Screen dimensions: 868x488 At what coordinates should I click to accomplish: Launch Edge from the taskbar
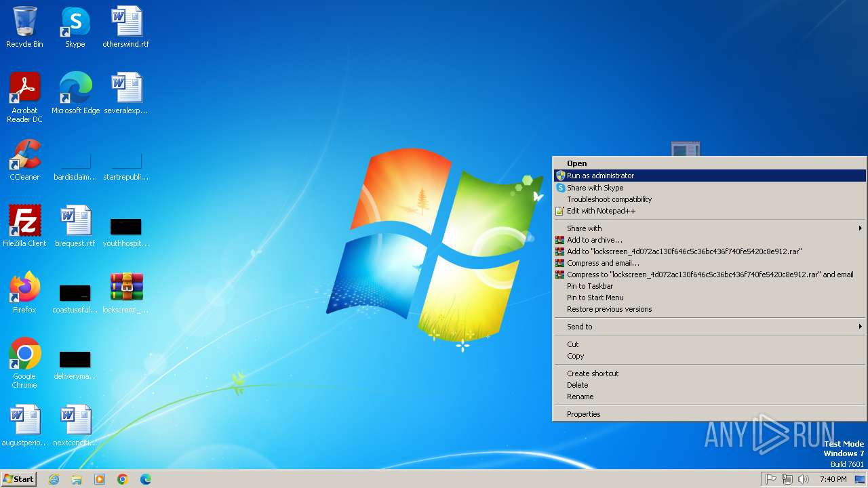point(146,479)
